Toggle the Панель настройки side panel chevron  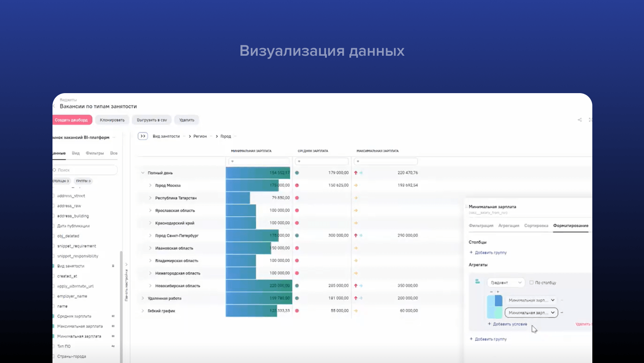click(x=126, y=264)
